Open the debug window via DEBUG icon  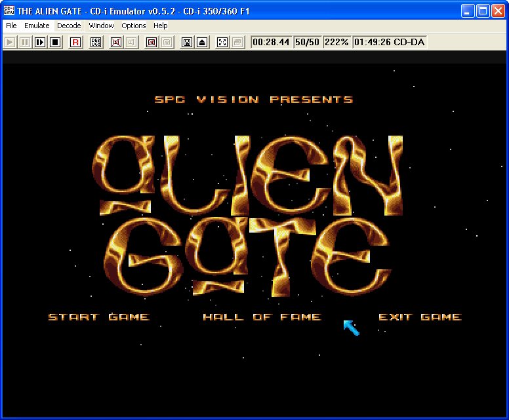[96, 42]
